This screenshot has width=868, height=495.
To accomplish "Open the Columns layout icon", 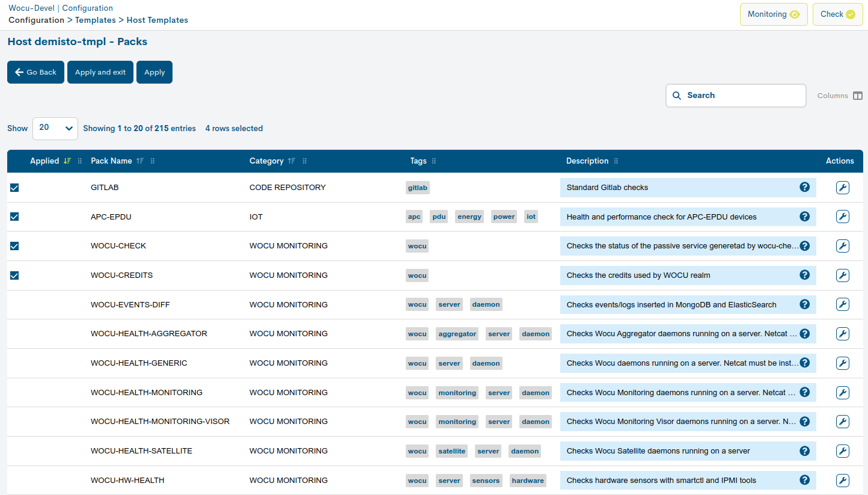I will pos(858,96).
